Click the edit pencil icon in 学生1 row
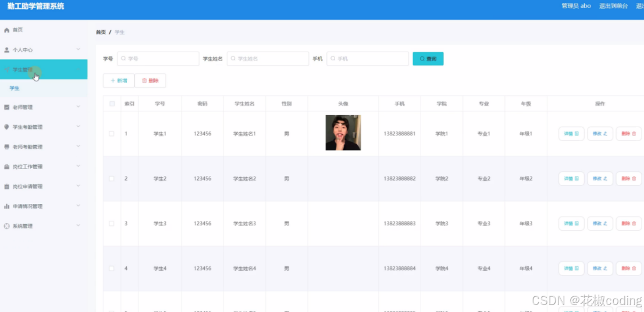The image size is (644, 312). coord(606,134)
